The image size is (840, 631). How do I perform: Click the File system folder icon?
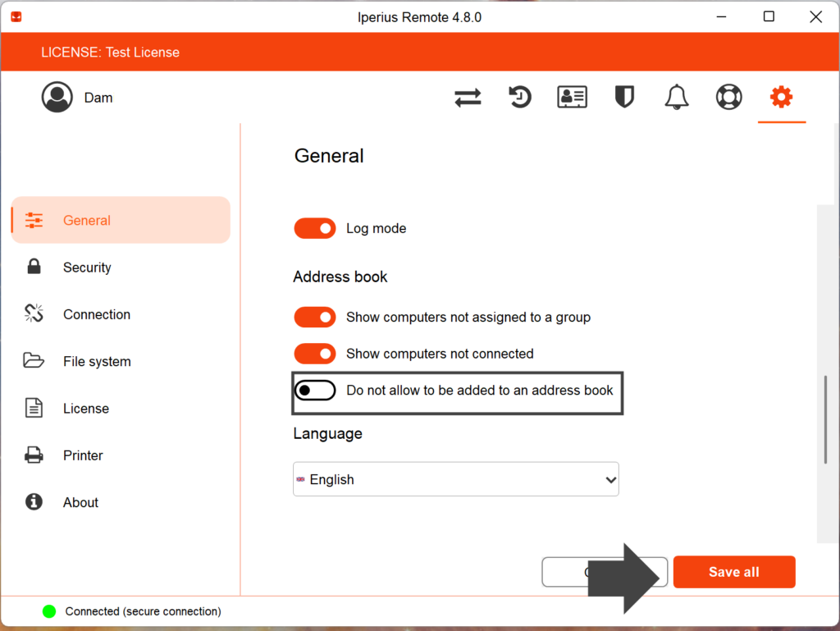pos(34,360)
